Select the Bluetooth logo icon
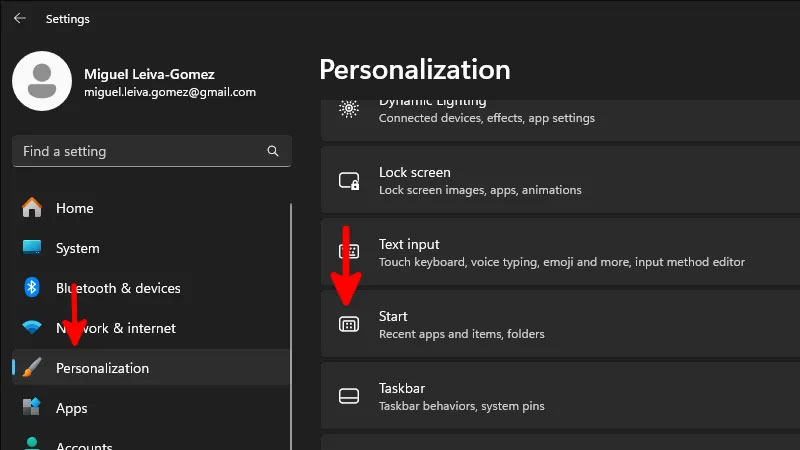 click(32, 287)
